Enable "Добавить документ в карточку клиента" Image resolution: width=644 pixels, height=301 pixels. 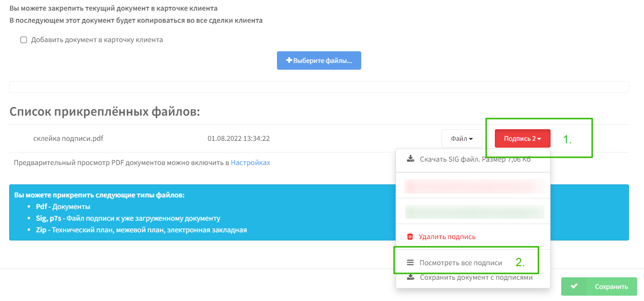(23, 40)
